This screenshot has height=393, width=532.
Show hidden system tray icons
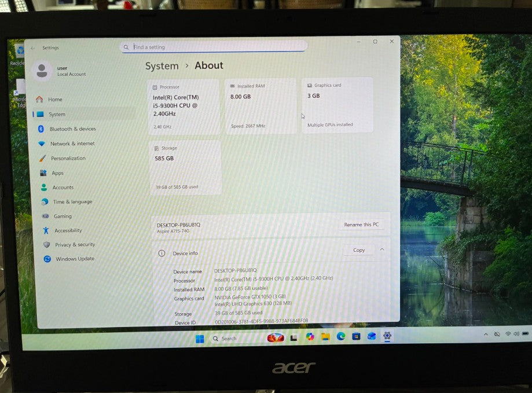pyautogui.click(x=486, y=335)
